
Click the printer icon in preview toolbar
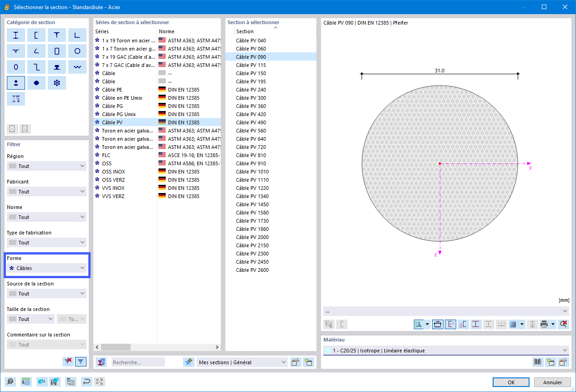tap(544, 324)
